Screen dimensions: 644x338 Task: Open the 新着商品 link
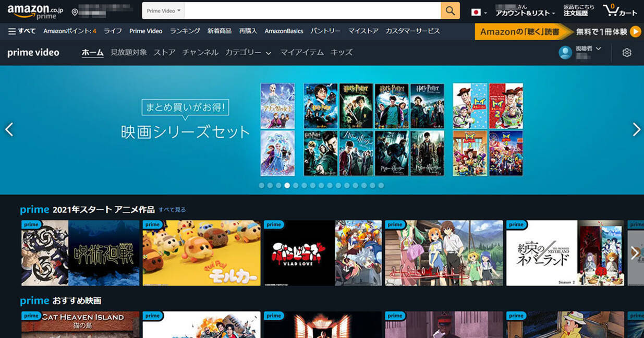[x=220, y=31]
